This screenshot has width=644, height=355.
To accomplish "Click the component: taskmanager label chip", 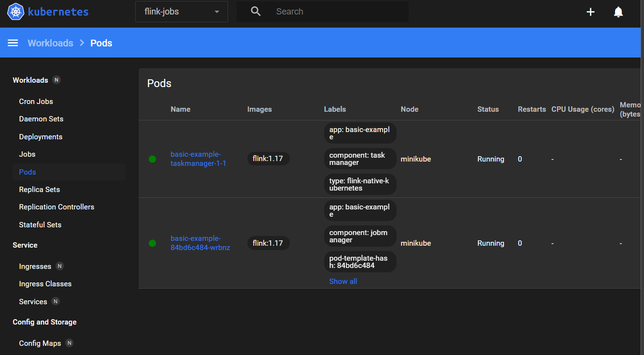I will pyautogui.click(x=360, y=159).
